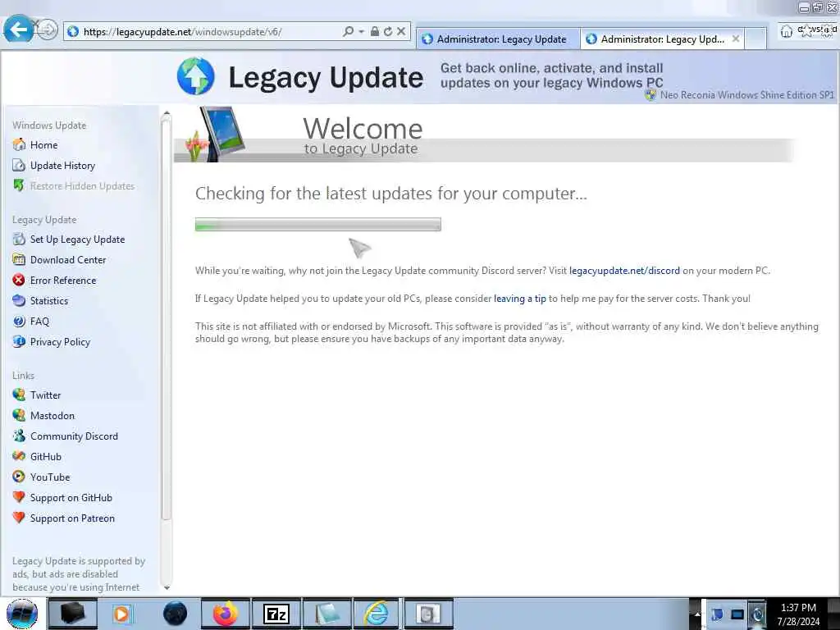This screenshot has height=630, width=840.
Task: Click the Twitter globe icon
Action: coord(19,395)
